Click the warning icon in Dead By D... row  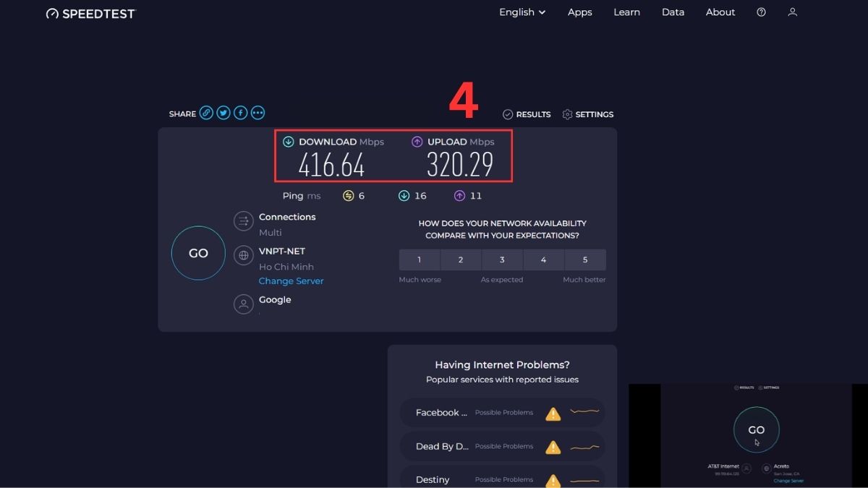[553, 447]
